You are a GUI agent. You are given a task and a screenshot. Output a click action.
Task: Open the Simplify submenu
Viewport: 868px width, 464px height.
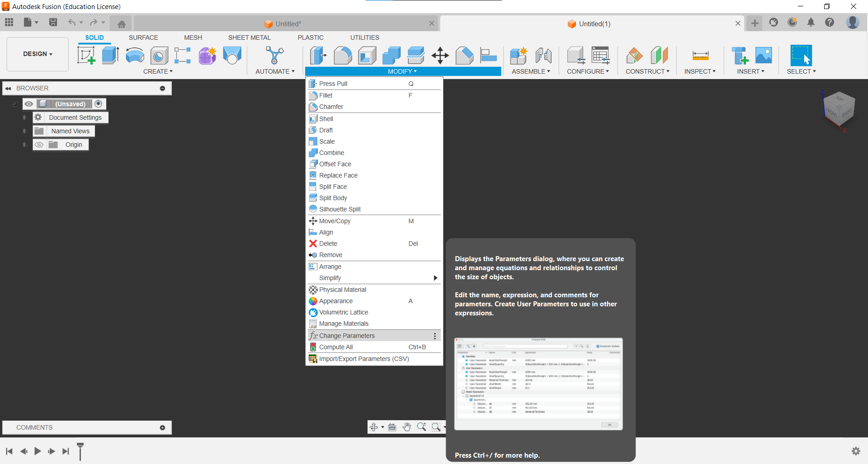(374, 278)
